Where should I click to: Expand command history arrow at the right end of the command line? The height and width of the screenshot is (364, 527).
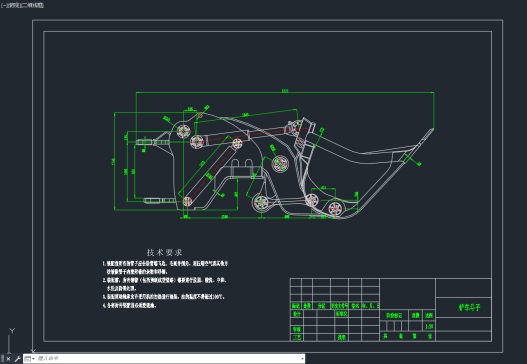(x=302, y=359)
